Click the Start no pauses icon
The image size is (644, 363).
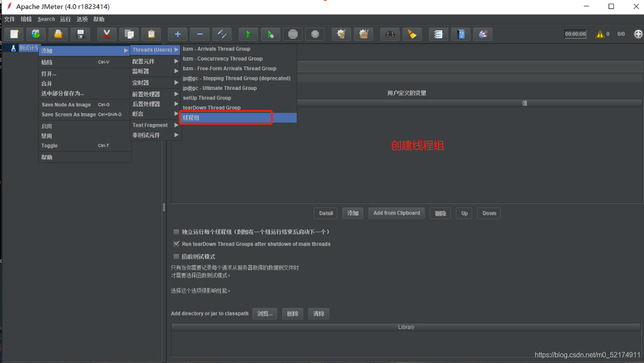(x=270, y=34)
